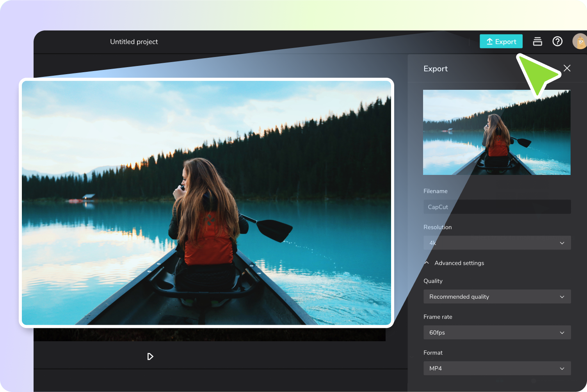
Task: Open the help question mark icon
Action: [557, 41]
